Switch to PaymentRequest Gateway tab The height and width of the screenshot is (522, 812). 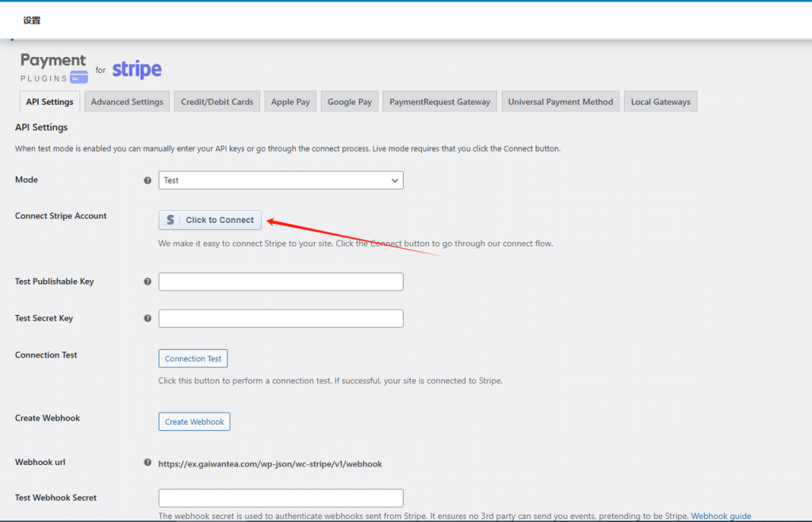[x=439, y=102]
